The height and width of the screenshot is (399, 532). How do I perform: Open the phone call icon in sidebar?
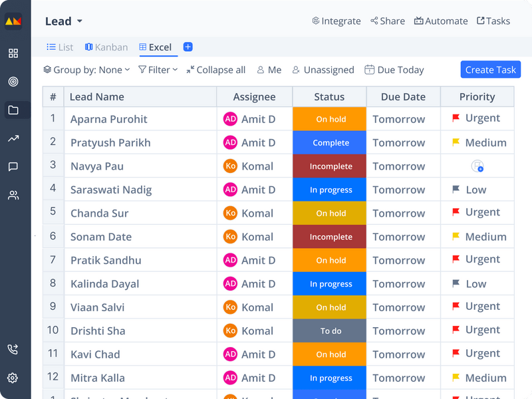point(13,348)
